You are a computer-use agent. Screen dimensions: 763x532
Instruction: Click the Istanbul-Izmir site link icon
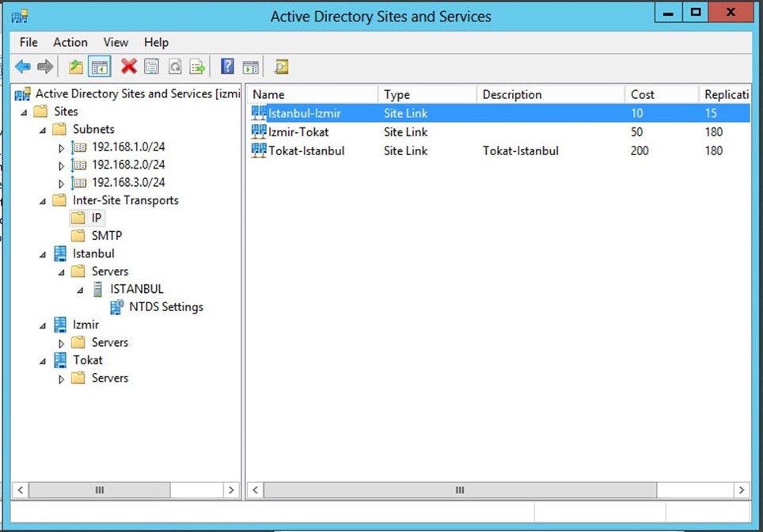point(258,113)
